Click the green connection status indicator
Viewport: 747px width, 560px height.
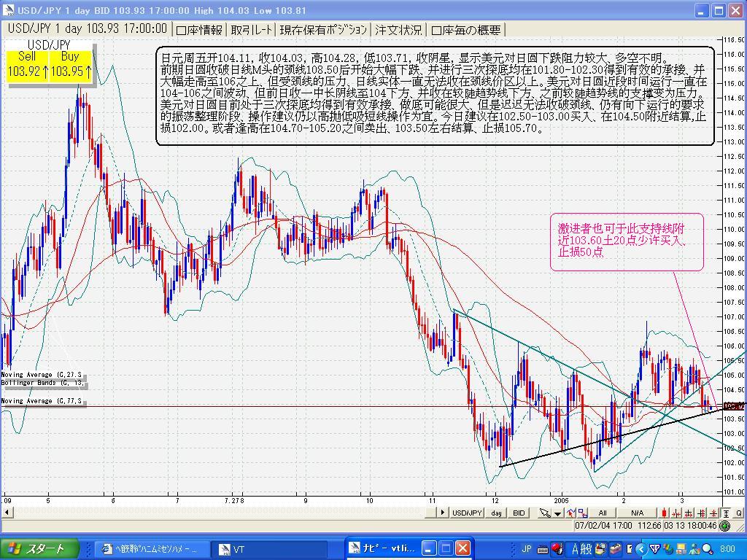point(724,525)
